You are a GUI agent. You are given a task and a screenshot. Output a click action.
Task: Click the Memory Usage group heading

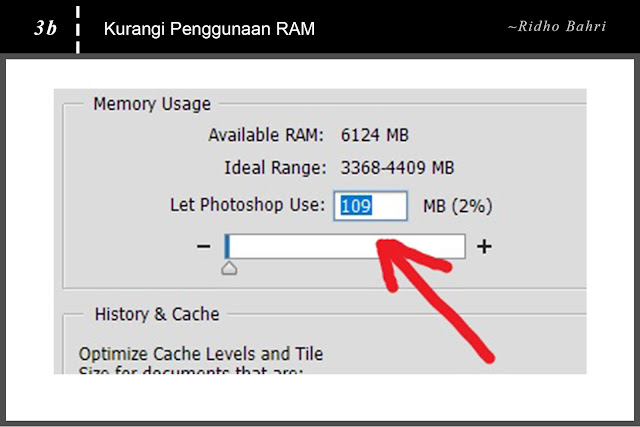[152, 104]
